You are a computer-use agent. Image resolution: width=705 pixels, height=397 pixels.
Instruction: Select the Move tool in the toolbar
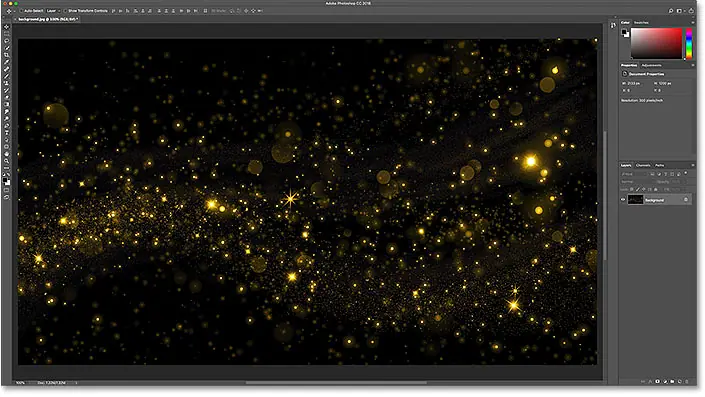(x=6, y=27)
